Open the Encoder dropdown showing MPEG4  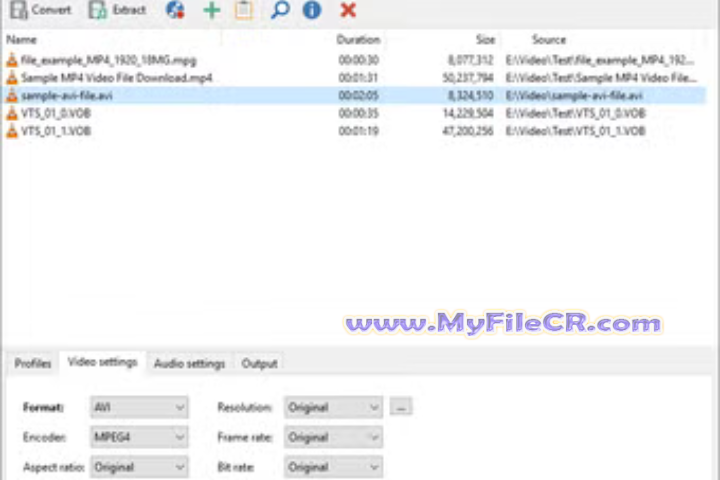[x=139, y=437]
